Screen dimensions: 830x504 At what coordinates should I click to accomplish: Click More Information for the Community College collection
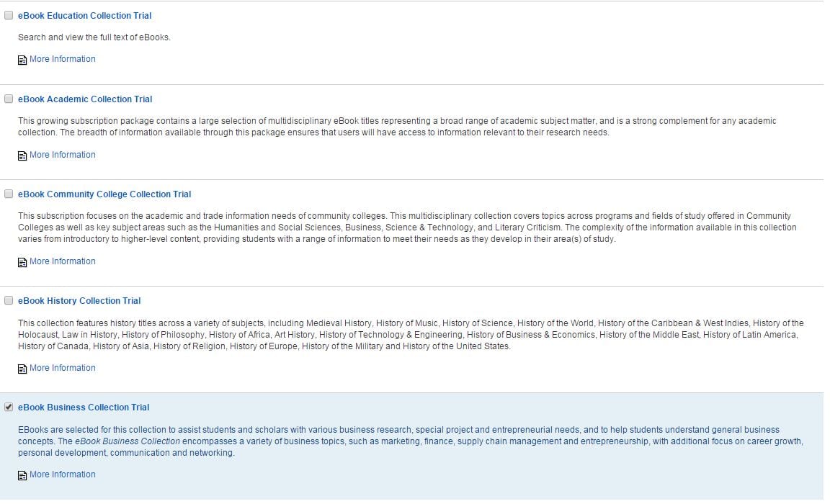click(x=63, y=261)
